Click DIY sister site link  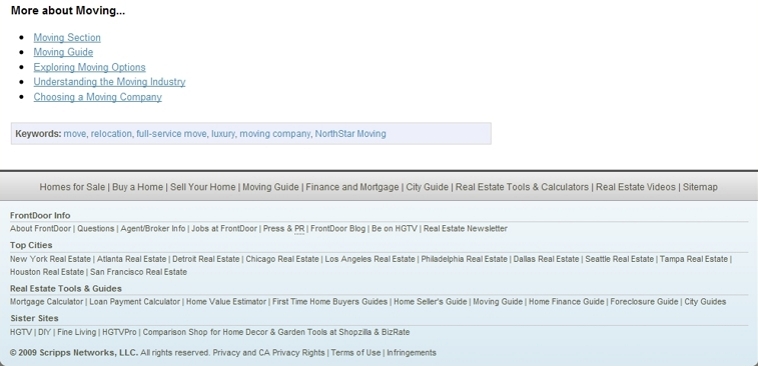[44, 333]
